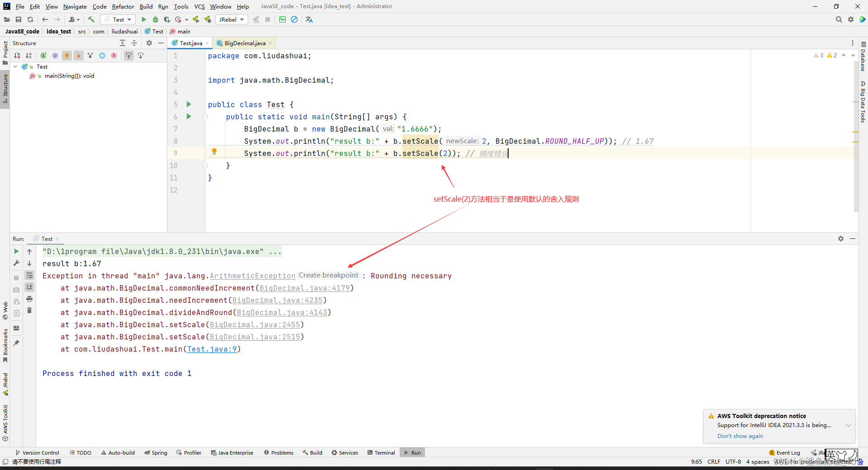Click the Pin Tab icon in Run panel

pyautogui.click(x=16, y=343)
